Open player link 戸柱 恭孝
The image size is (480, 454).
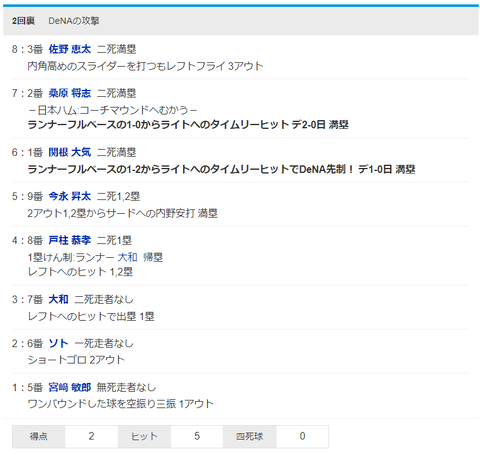tap(70, 240)
